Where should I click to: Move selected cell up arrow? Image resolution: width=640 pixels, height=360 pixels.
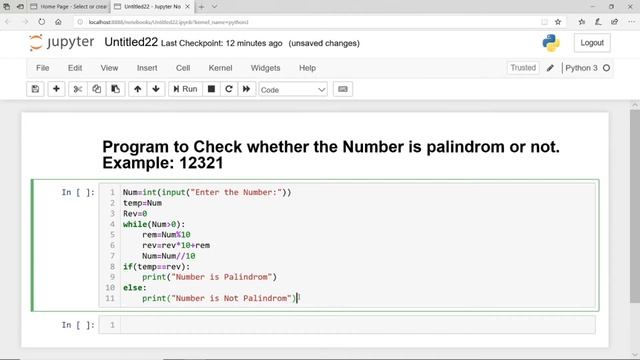point(138,89)
